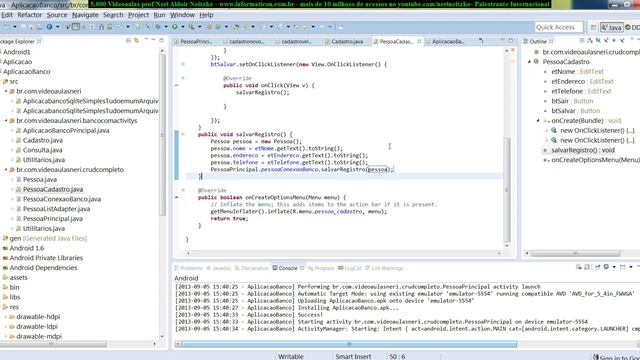Switch to DDMS perspective

point(633,27)
